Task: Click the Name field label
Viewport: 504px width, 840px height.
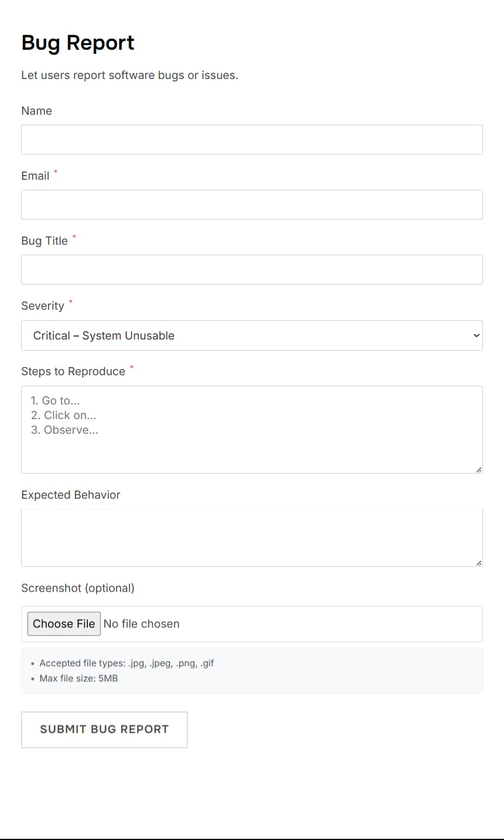Action: coord(36,111)
